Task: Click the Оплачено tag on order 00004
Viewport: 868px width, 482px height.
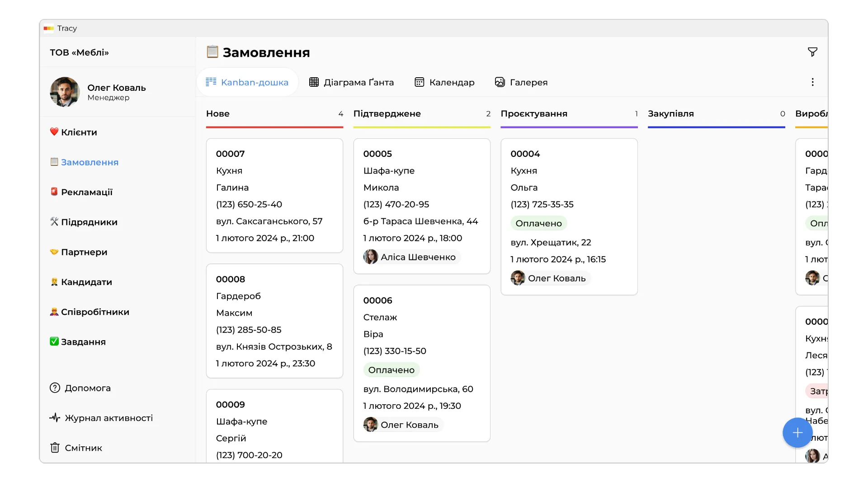Action: (x=538, y=223)
